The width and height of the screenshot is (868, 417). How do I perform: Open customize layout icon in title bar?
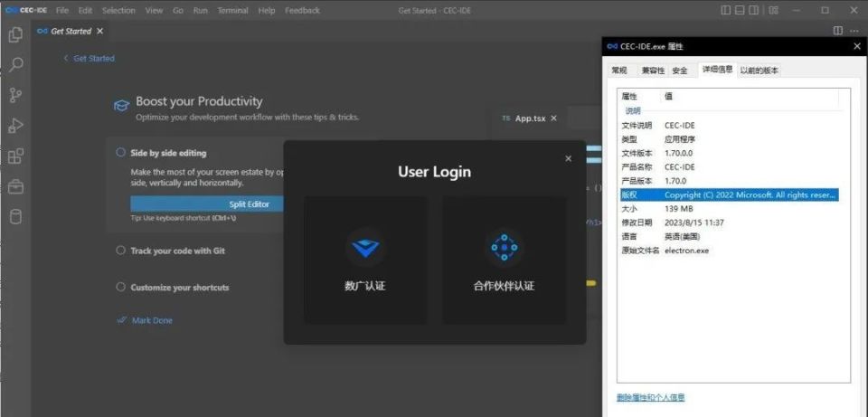coord(773,10)
